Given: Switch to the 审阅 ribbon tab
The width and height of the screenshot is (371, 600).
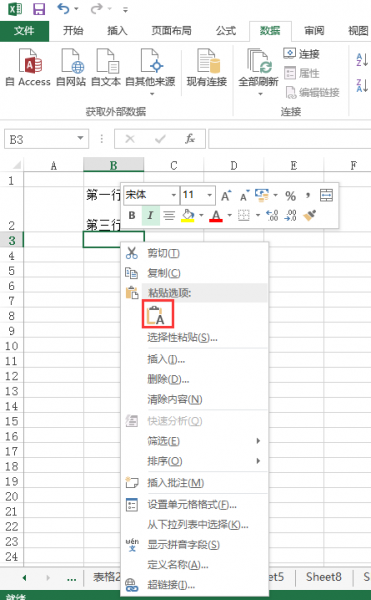Looking at the screenshot, I should click(314, 31).
